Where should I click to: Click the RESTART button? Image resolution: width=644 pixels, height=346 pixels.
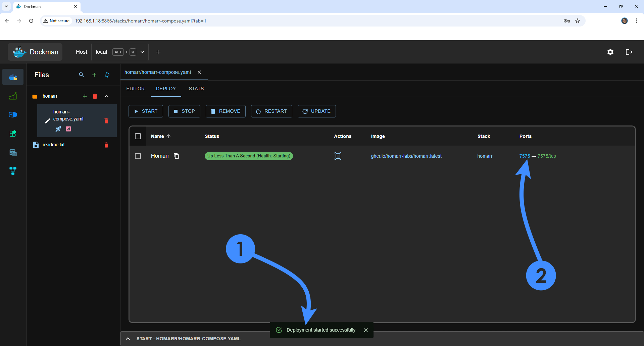[x=271, y=111]
